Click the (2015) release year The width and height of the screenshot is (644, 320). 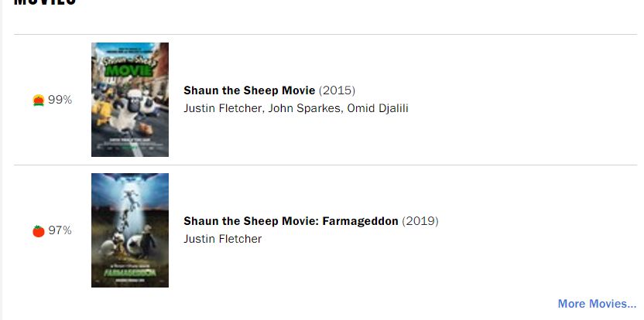click(337, 90)
